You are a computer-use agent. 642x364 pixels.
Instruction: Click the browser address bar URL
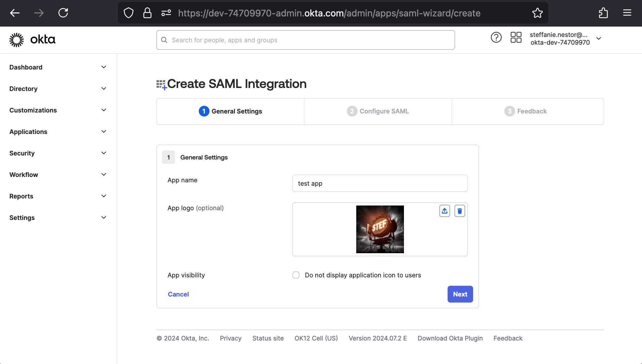point(329,13)
